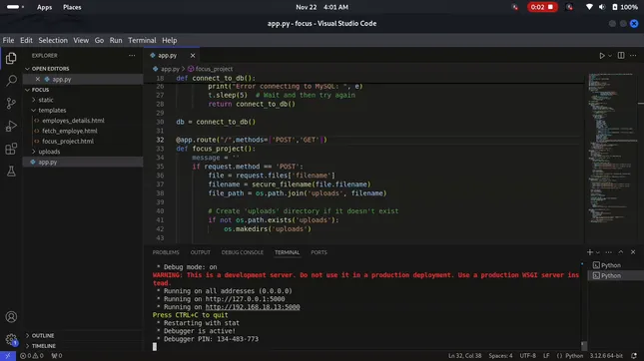Open employes_details.html in explorer
This screenshot has height=361, width=644.
click(73, 121)
